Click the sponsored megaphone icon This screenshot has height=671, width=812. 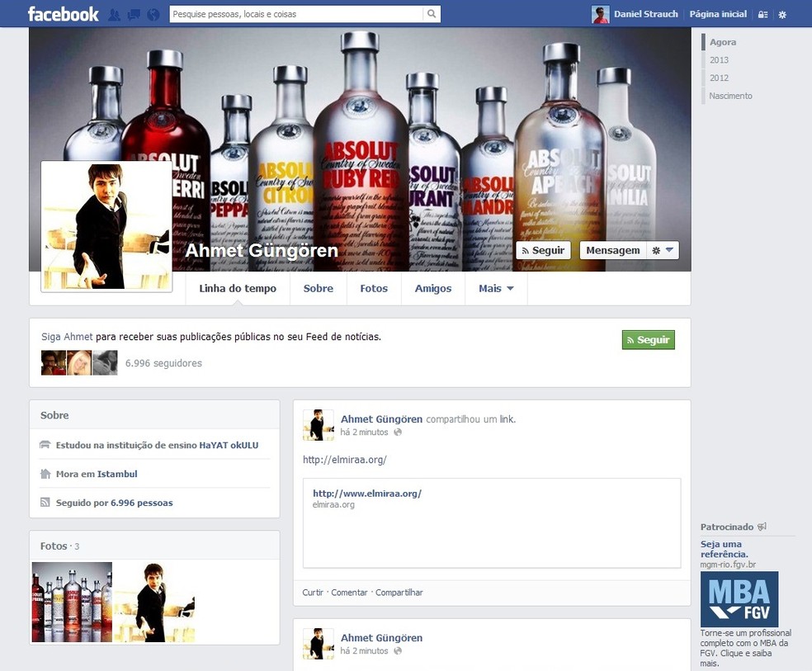[762, 527]
